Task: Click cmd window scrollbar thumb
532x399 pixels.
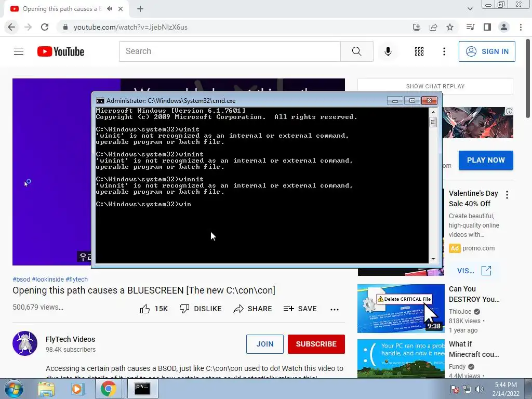Action: pyautogui.click(x=433, y=122)
